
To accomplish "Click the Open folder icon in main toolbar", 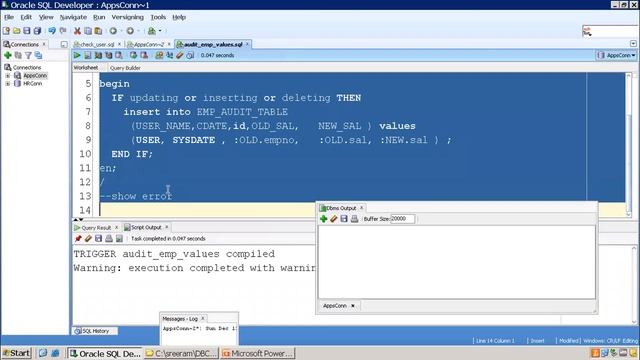I will coord(16,31).
